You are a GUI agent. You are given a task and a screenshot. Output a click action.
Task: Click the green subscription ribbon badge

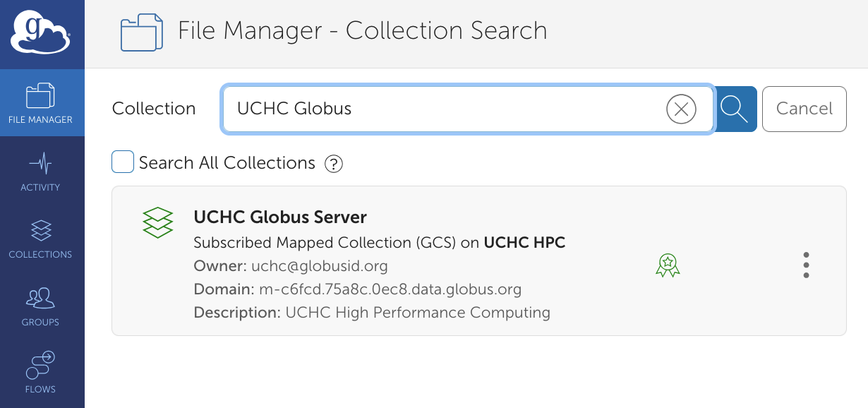(668, 265)
